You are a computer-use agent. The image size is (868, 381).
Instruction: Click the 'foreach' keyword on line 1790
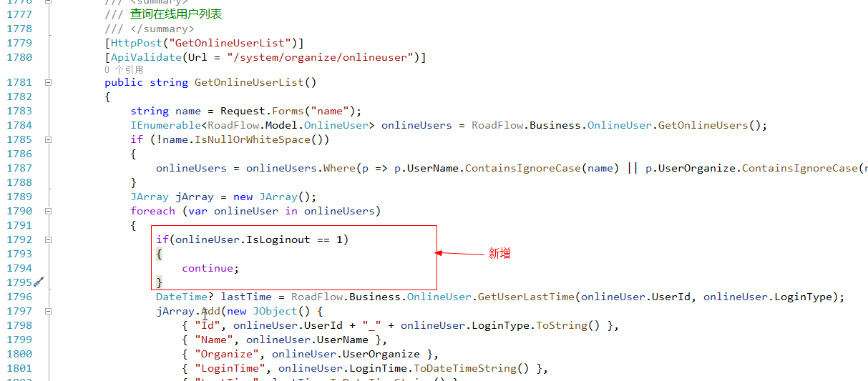[152, 211]
